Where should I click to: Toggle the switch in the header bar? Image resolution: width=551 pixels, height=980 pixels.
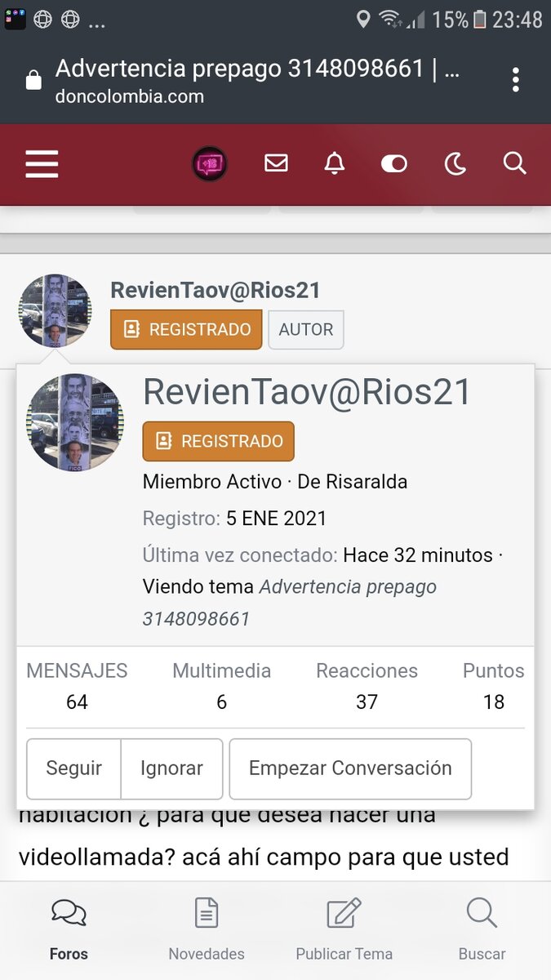(x=393, y=164)
